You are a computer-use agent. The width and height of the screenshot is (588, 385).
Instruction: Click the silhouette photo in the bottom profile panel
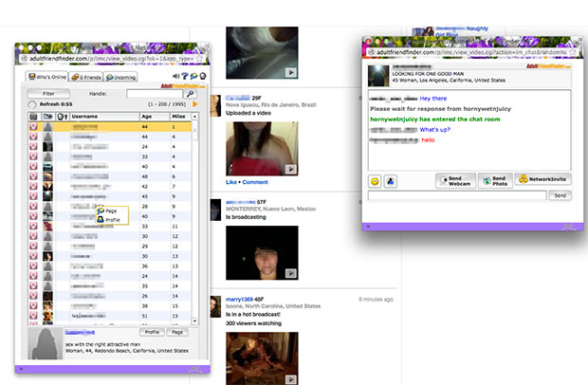click(45, 344)
